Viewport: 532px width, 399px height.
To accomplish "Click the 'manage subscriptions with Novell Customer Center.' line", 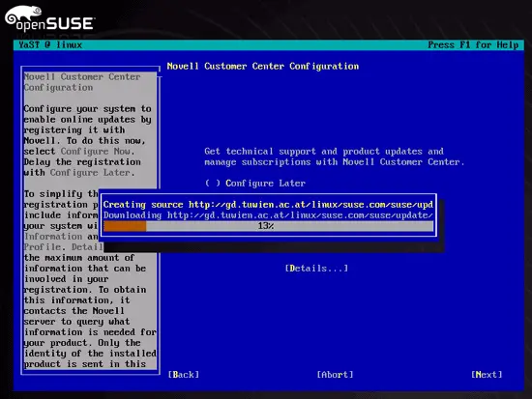I will tap(335, 162).
